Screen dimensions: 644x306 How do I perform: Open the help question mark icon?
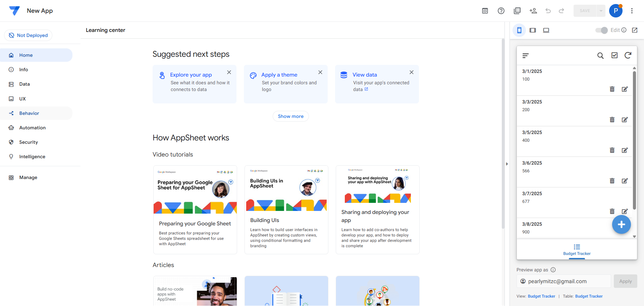[x=501, y=11]
